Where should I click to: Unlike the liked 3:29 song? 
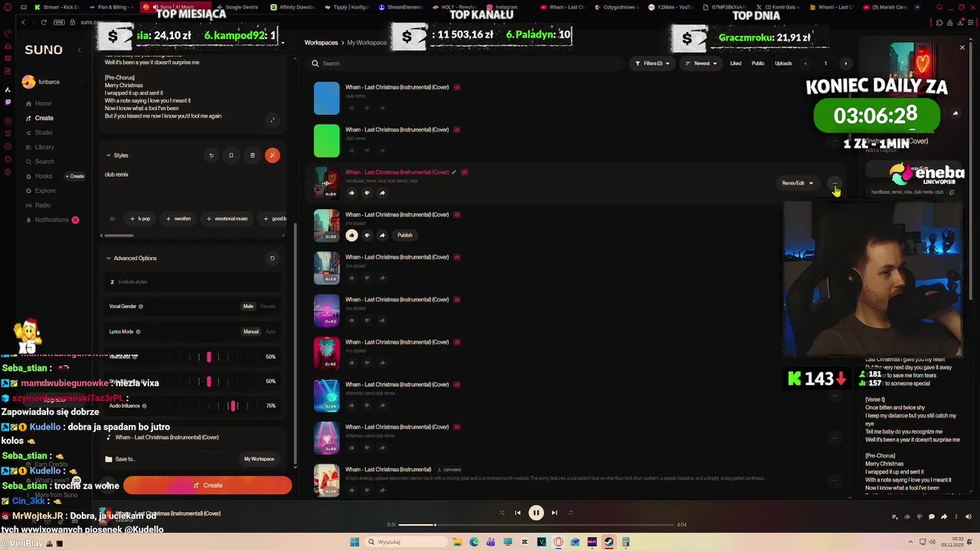[351, 235]
